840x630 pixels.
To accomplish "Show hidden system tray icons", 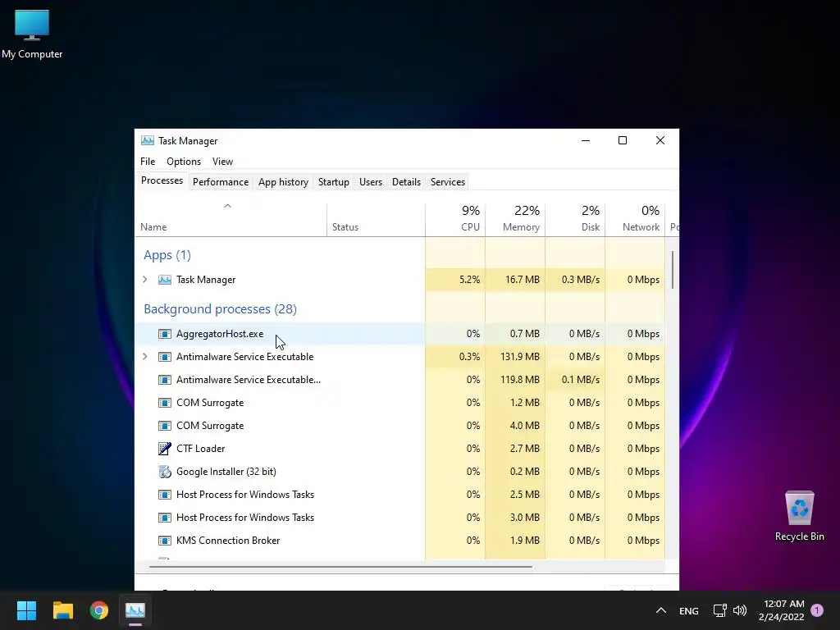I will tap(661, 610).
